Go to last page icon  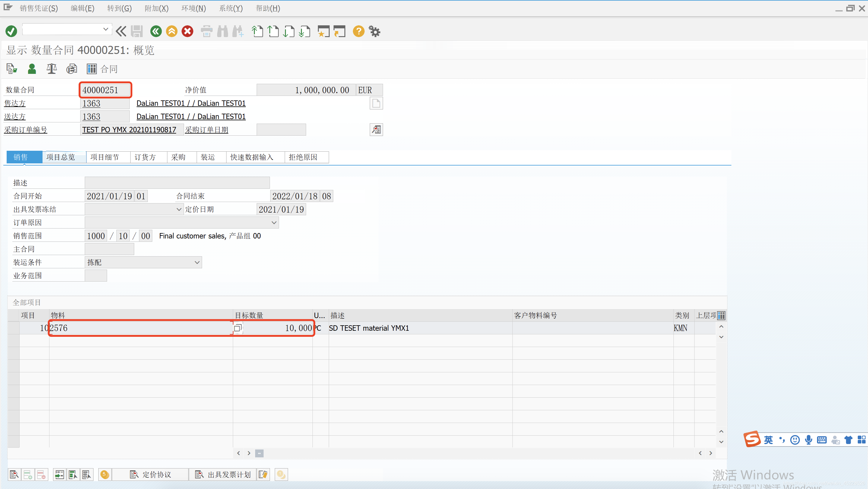[x=305, y=31]
